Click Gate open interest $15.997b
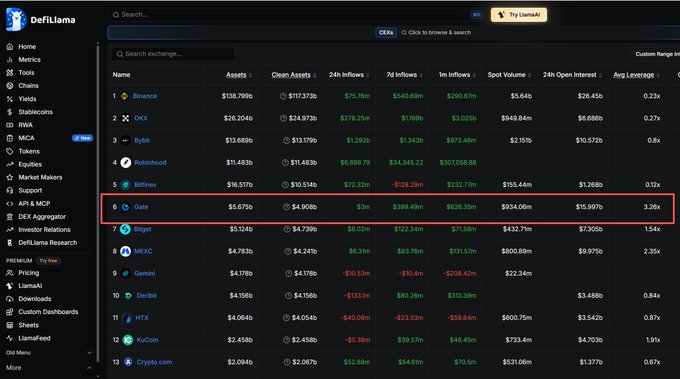Screen dimensions: 680x379 [x=589, y=207]
